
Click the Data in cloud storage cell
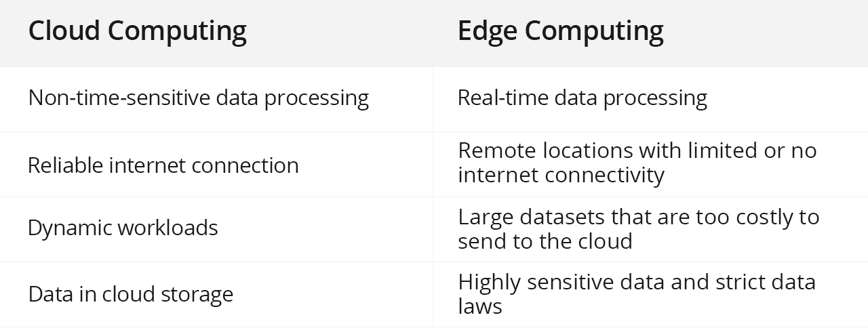click(x=130, y=294)
